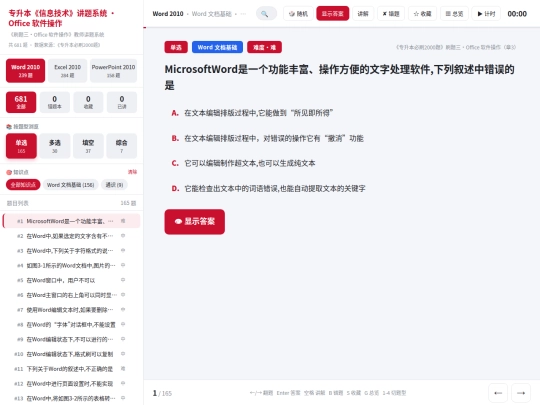Click the 随机 random question button
The width and height of the screenshot is (540, 405).
(298, 14)
